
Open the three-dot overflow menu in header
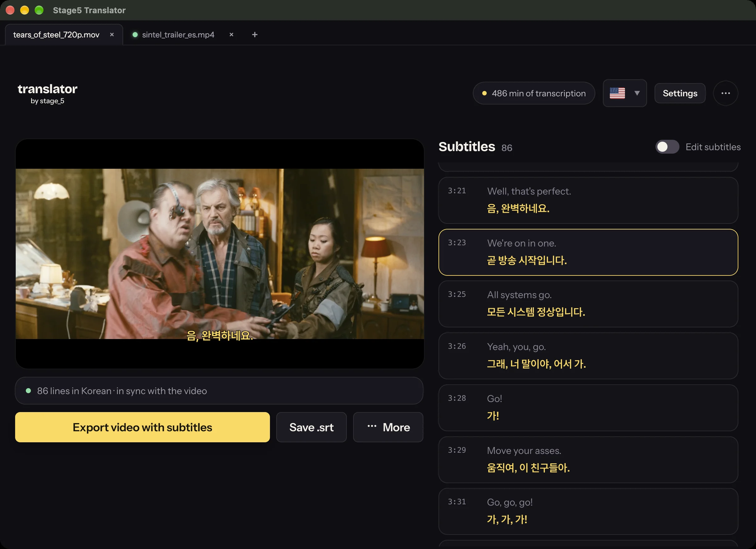(x=725, y=93)
